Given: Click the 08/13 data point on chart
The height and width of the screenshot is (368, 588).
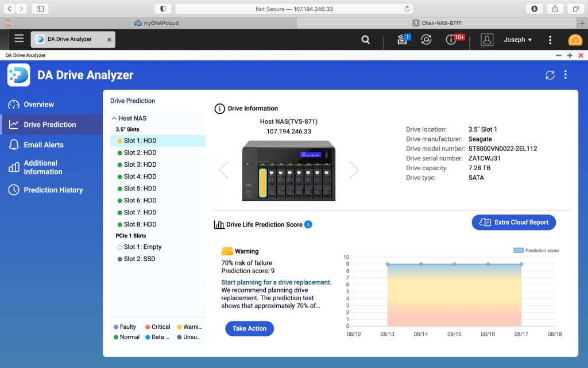Looking at the screenshot, I should (388, 264).
